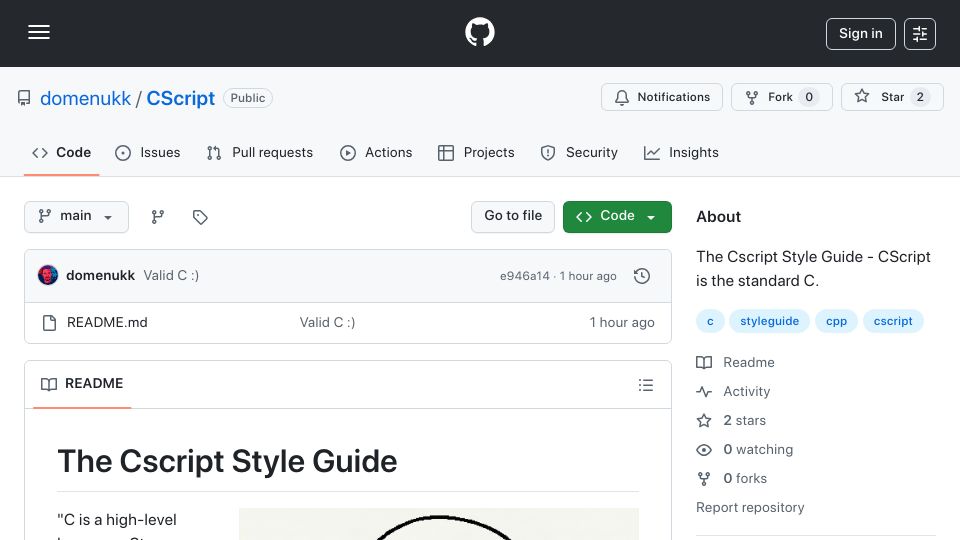Open the domenukk owner profile link
Screen dimensions: 960x540
pos(85,98)
